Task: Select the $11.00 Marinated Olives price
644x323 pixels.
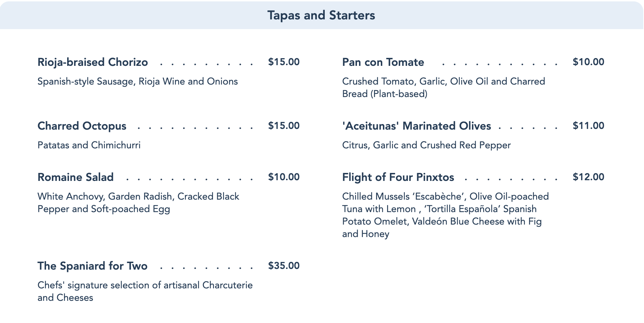Action: pyautogui.click(x=588, y=126)
